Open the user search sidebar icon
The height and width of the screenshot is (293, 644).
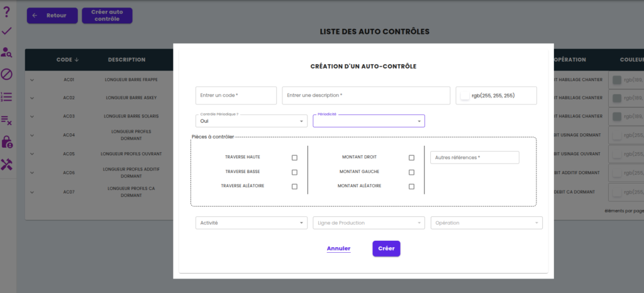click(7, 53)
